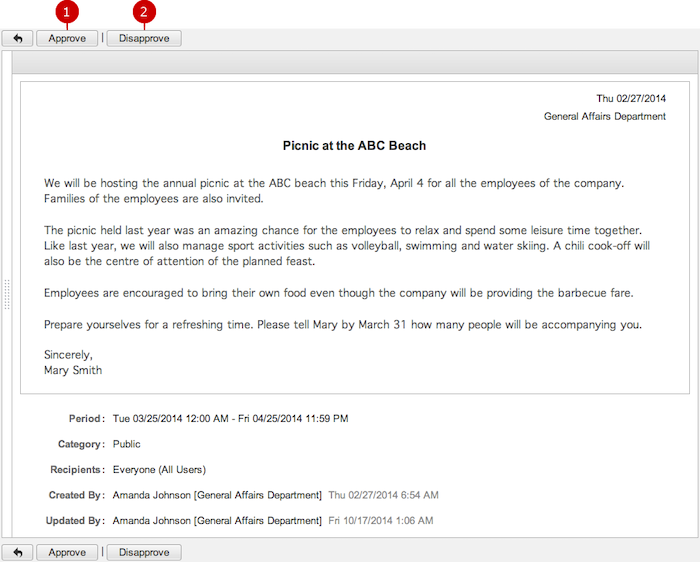The image size is (700, 562).
Task: Click Amanda Johnson in the Updated By row
Action: [x=151, y=520]
